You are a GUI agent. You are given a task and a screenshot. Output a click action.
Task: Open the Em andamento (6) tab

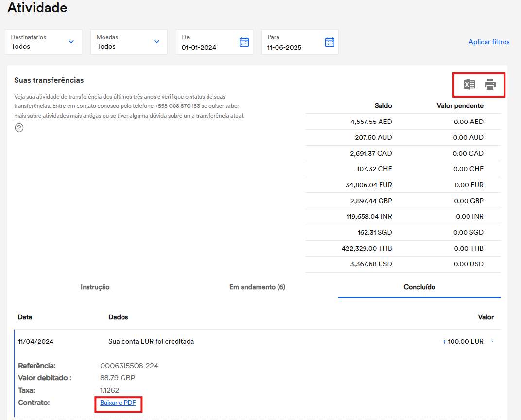point(257,287)
